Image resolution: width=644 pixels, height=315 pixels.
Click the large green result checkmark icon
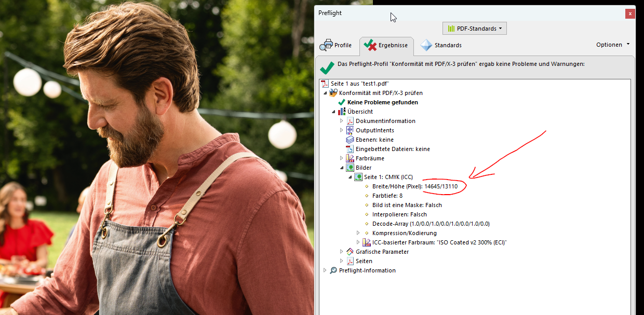[x=327, y=67]
